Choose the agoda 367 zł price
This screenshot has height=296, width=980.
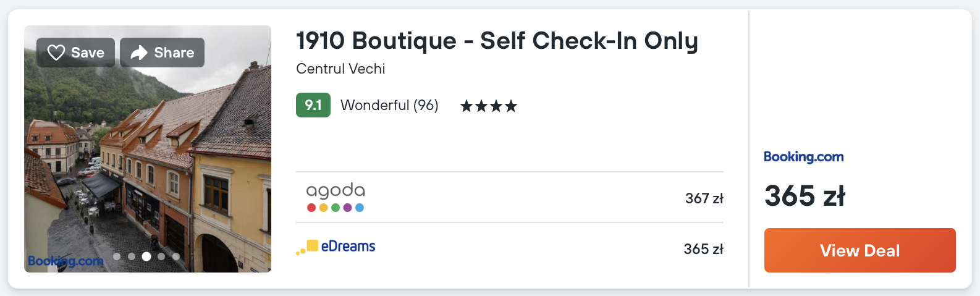click(704, 198)
